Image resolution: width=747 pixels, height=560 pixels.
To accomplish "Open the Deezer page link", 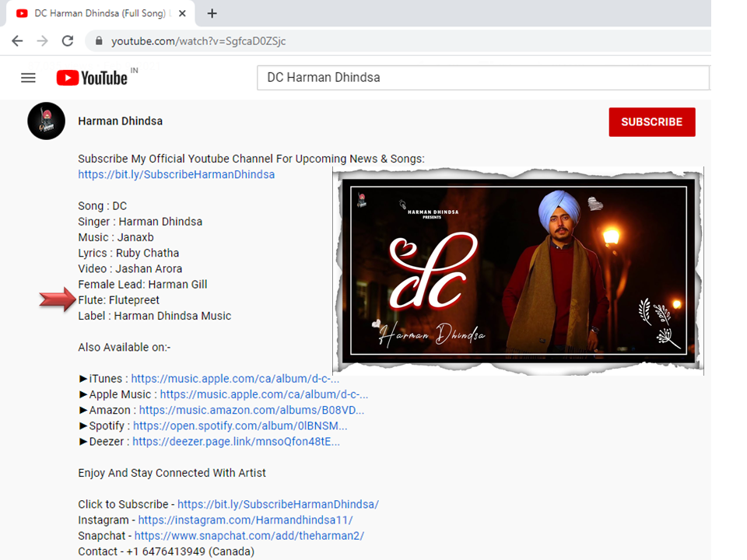I will tap(236, 442).
